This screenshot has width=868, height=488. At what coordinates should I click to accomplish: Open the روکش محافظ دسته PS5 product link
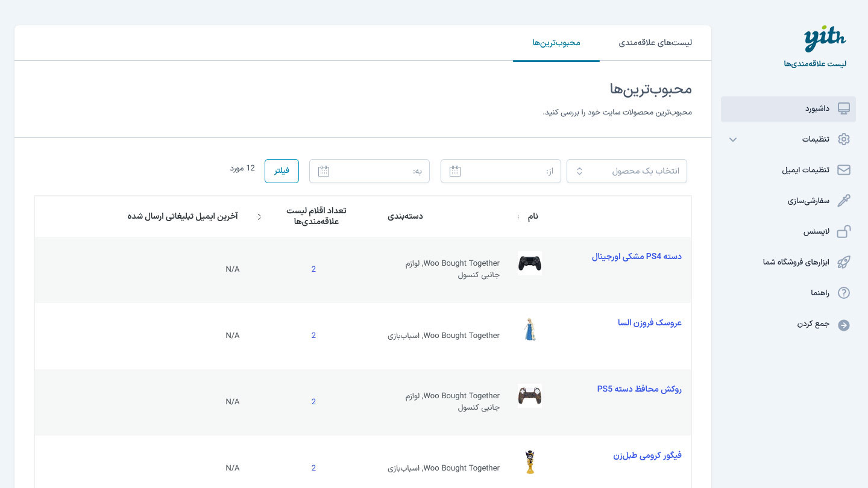[x=640, y=389]
